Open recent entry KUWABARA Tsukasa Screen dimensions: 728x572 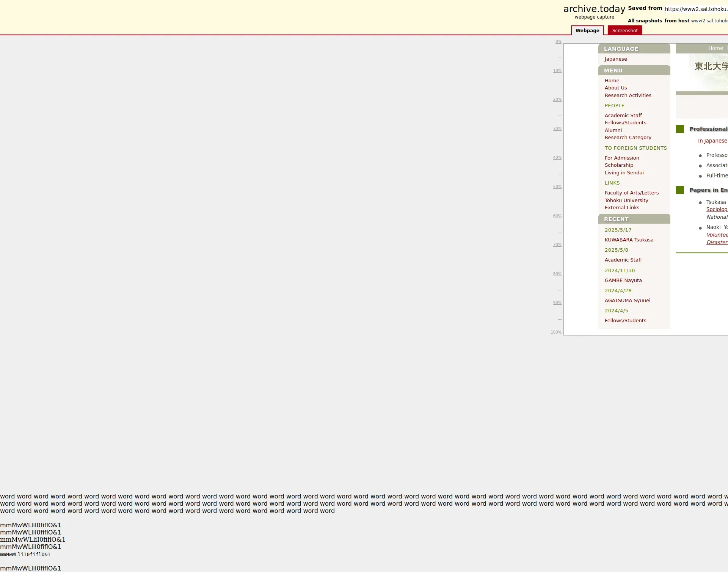click(x=629, y=240)
